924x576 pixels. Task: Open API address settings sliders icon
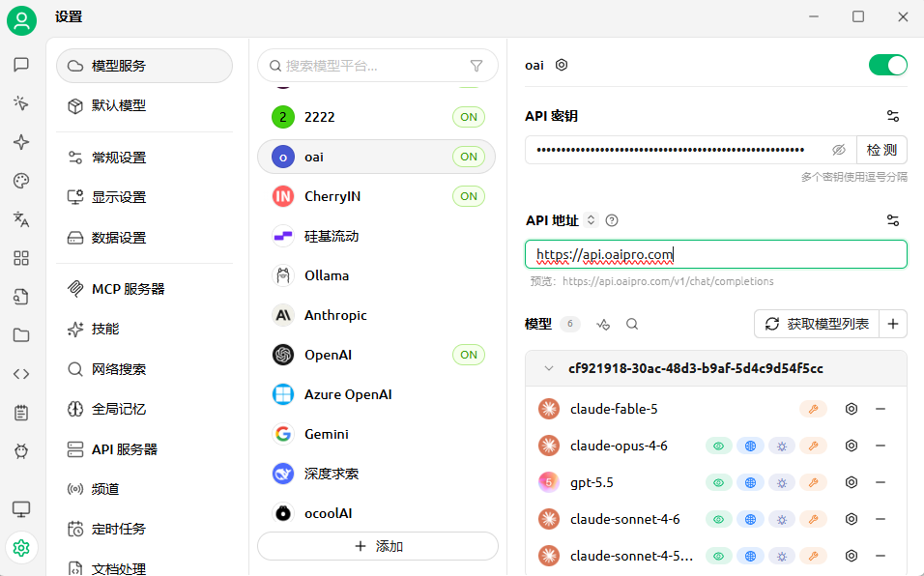(893, 220)
